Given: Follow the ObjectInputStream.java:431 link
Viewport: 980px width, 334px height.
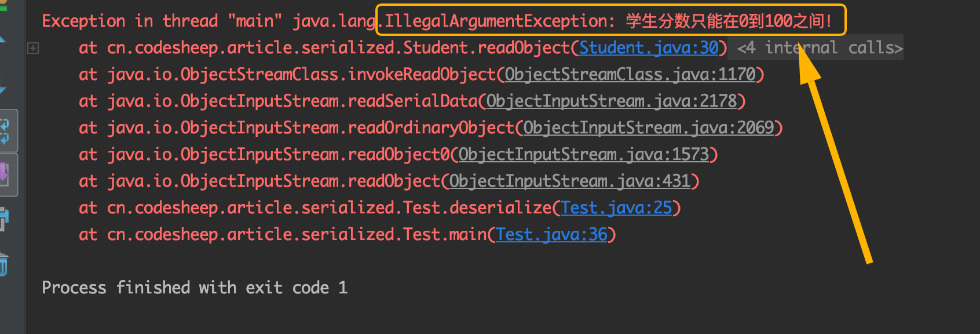Looking at the screenshot, I should pos(570,181).
